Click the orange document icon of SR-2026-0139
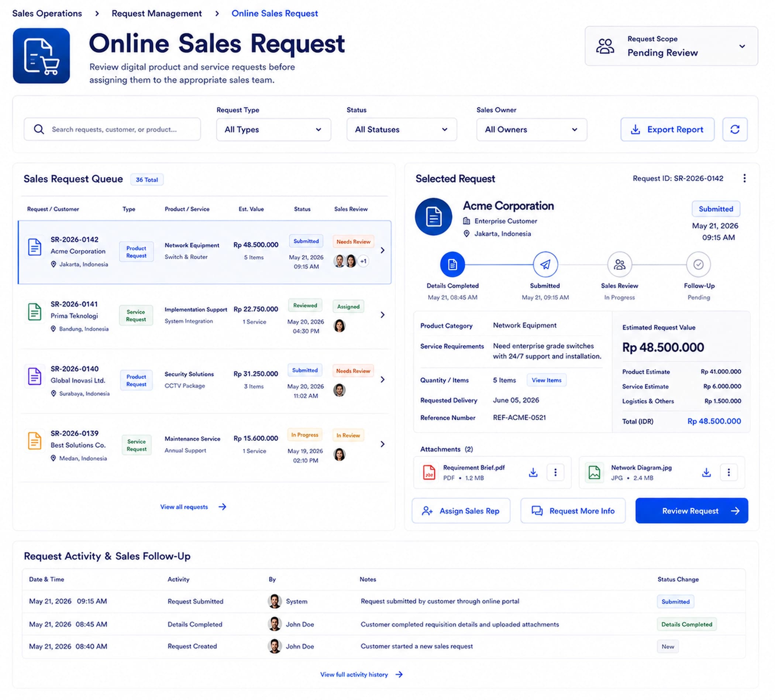Screen dimensions: 775x700 tap(35, 441)
